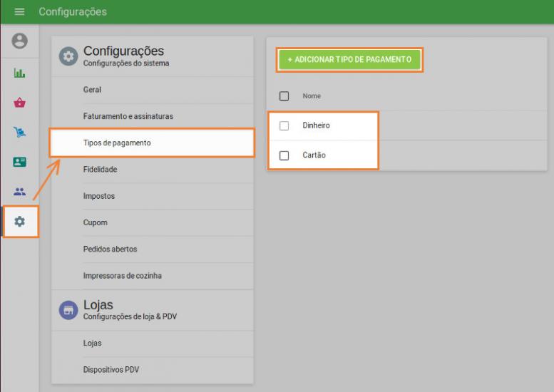Open the employees ID card icon

point(19,162)
